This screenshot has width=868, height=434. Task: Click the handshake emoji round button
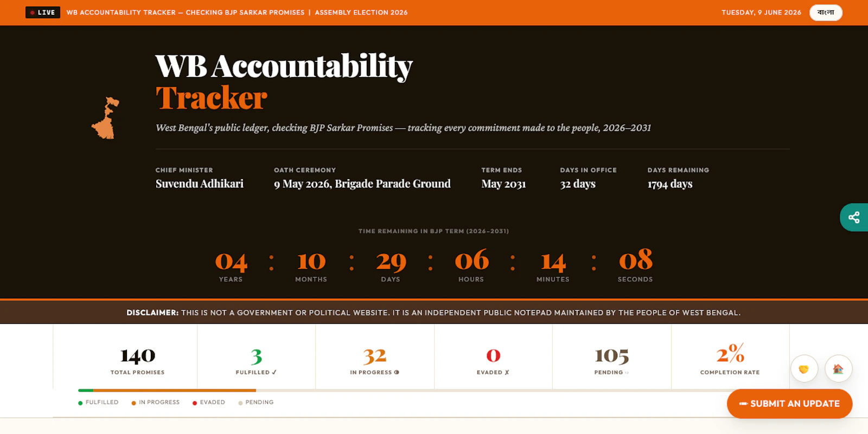804,369
